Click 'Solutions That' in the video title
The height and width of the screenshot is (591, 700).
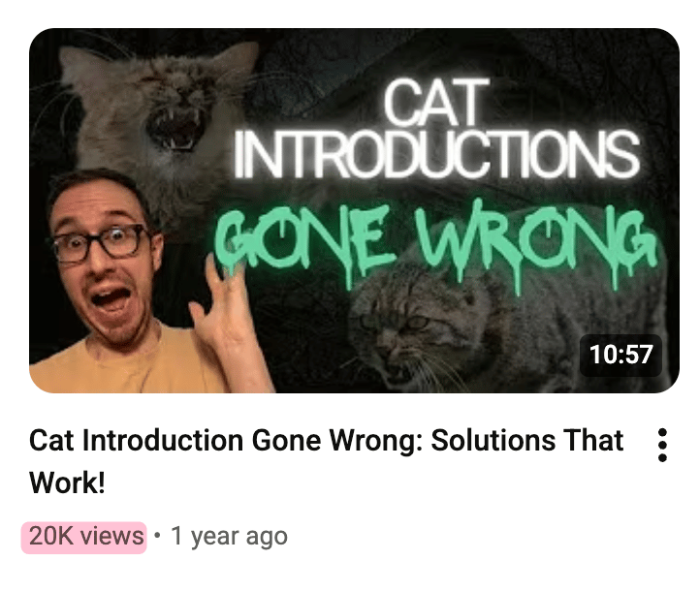tap(527, 441)
